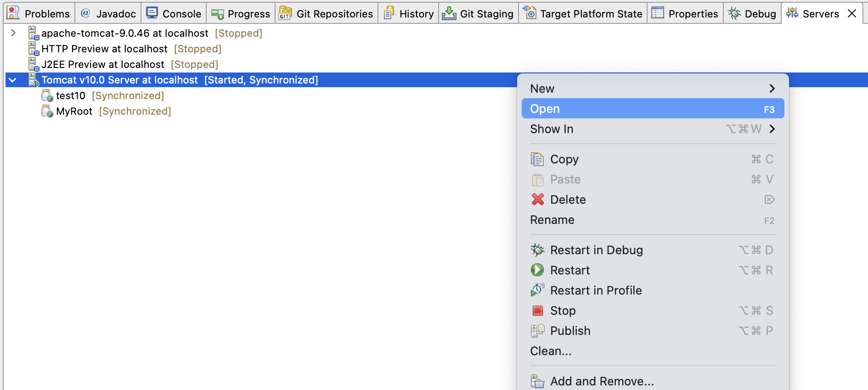Open the Show In submenu arrow
Screen dimensions: 868x390
[772, 129]
